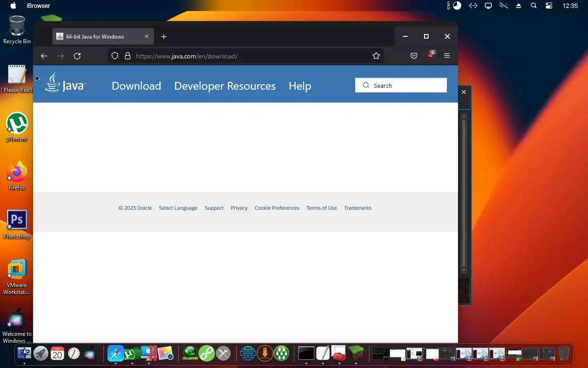Open Cookie Preferences footer link
The width and height of the screenshot is (588, 368).
coord(277,208)
